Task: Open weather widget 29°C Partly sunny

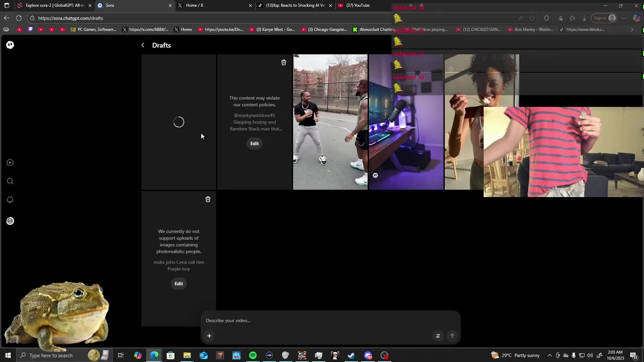Action: [516, 355]
